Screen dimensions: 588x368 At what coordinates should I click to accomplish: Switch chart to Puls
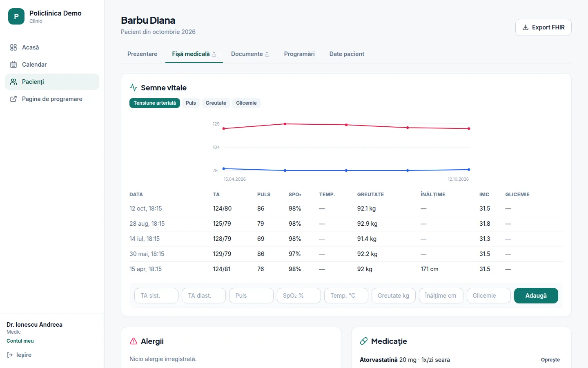191,103
